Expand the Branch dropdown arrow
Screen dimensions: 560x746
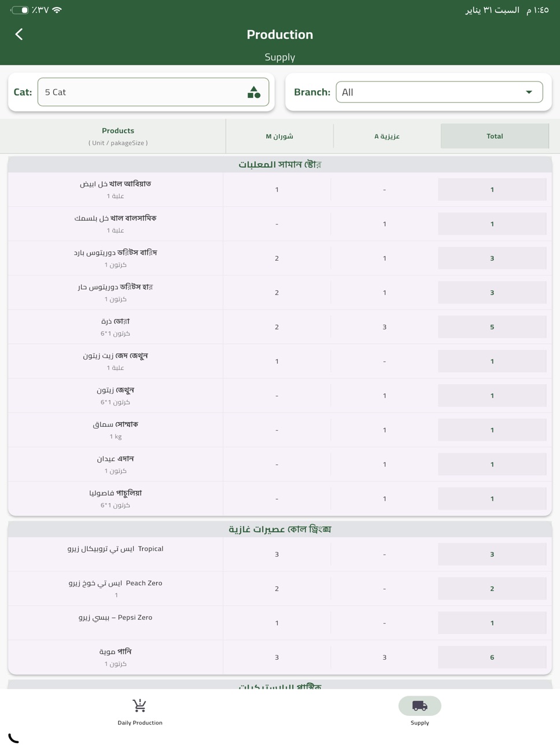tap(529, 92)
